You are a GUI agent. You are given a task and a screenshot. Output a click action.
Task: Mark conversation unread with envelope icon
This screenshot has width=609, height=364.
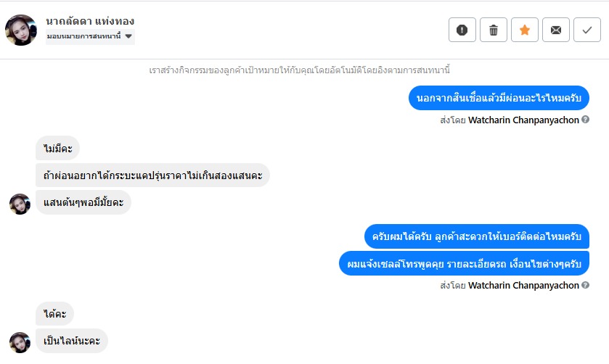pos(556,30)
